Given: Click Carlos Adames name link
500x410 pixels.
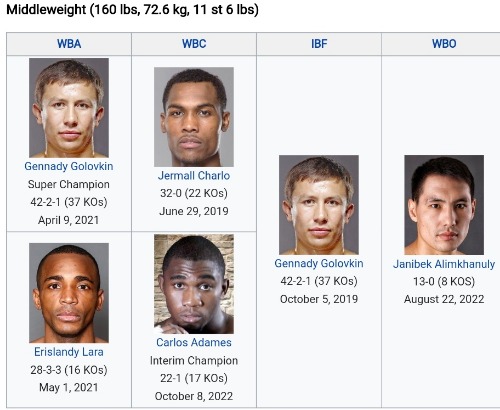Looking at the screenshot, I should tap(194, 342).
